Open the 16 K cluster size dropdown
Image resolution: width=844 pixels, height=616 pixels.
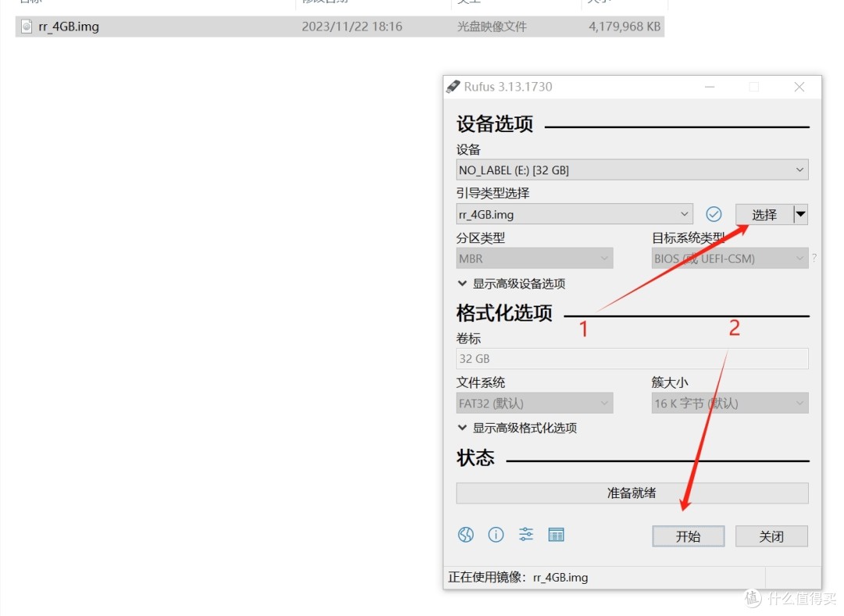[730, 403]
